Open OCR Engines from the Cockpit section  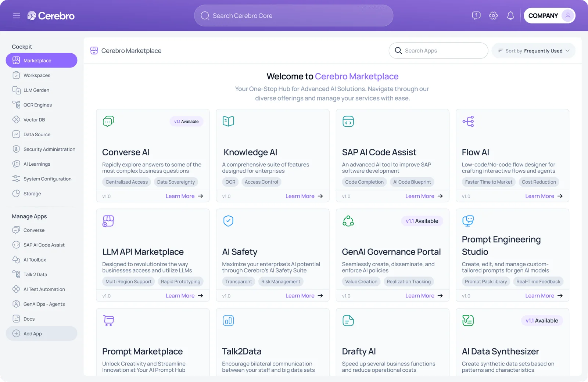[x=37, y=105]
